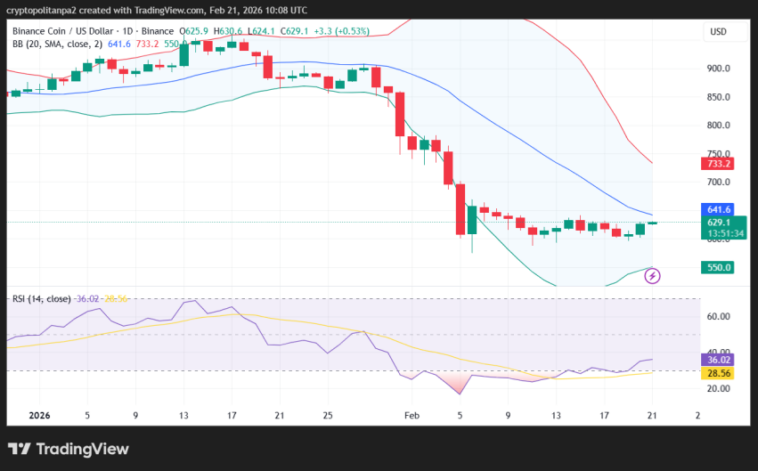Select the latest green candle on chart

[652, 222]
